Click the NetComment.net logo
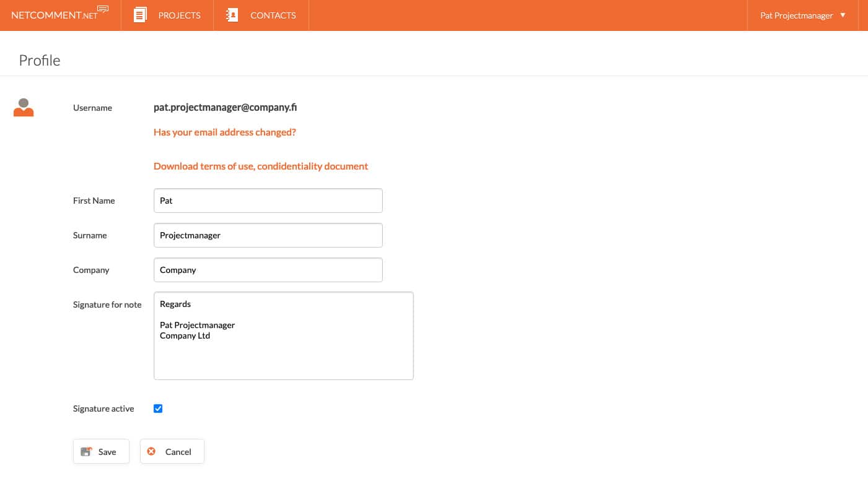The width and height of the screenshot is (868, 489). tap(55, 15)
